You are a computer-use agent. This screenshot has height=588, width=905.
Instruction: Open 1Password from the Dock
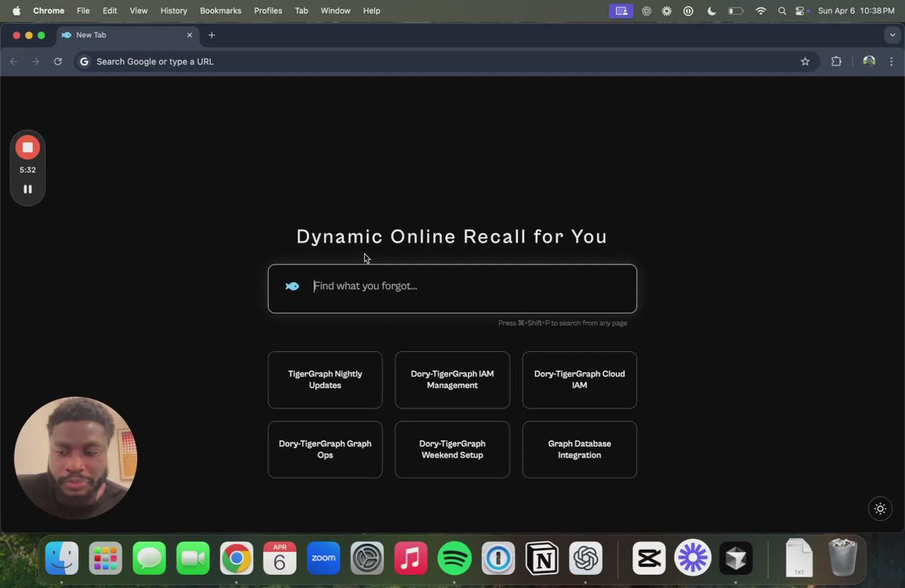click(x=498, y=558)
